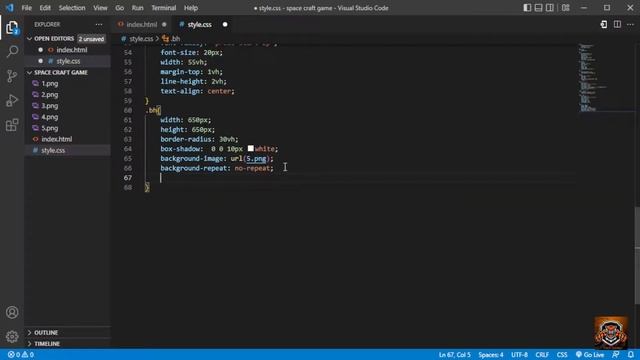Collapse the Open Editors section

pyautogui.click(x=29, y=39)
